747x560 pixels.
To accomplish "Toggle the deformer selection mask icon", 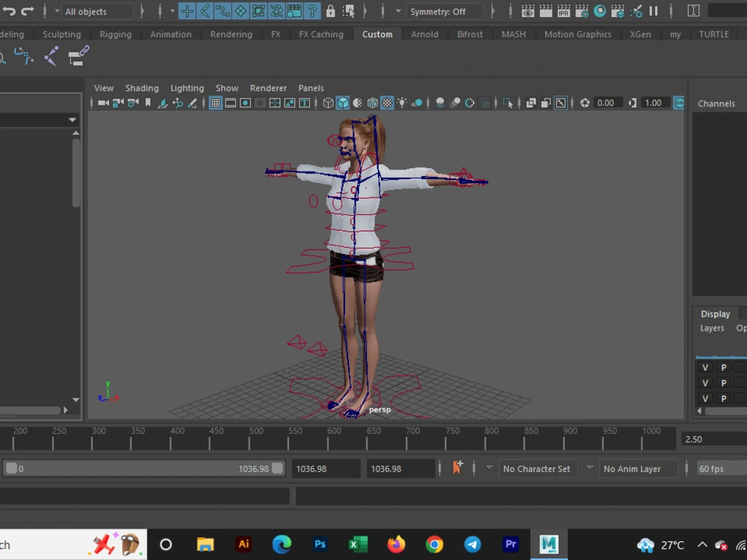I will 258,11.
